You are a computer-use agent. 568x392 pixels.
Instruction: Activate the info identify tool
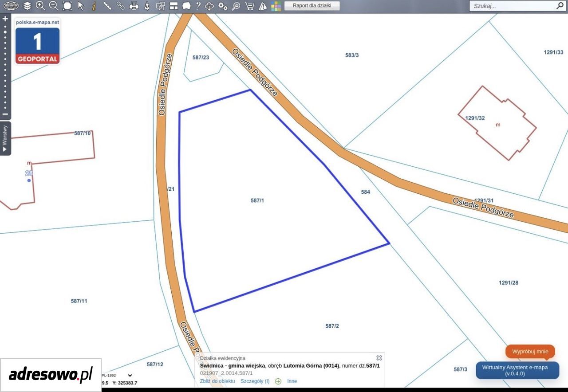(94, 6)
